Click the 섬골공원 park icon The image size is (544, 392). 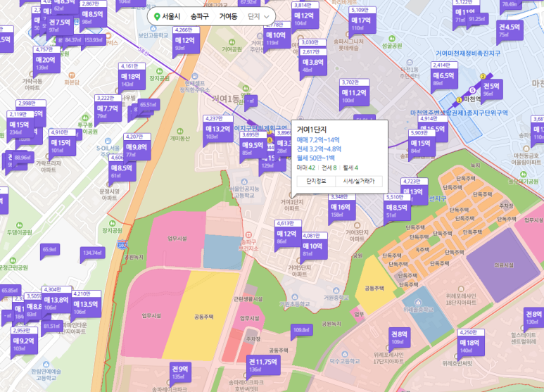[x=392, y=39]
